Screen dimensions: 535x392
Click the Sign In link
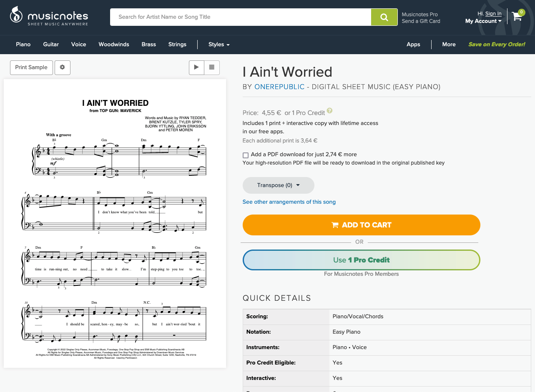coord(493,14)
